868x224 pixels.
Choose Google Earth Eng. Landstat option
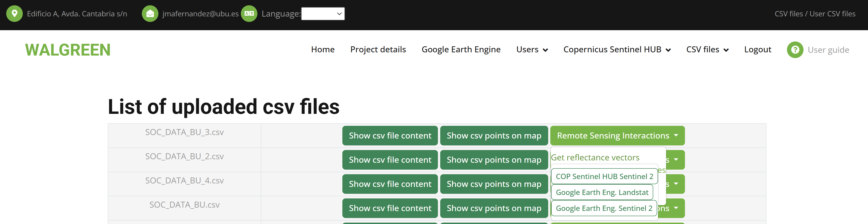click(602, 192)
